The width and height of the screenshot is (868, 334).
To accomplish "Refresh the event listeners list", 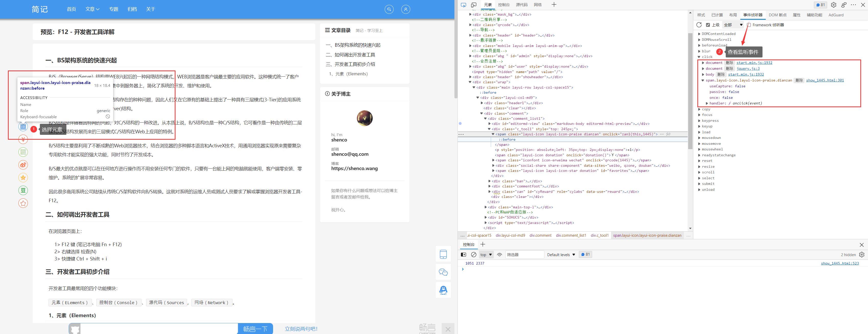I will 699,25.
